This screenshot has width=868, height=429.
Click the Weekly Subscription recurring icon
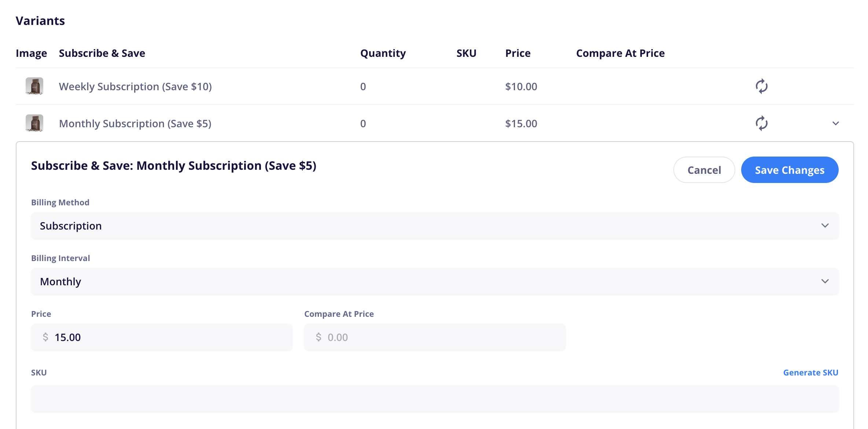point(761,87)
